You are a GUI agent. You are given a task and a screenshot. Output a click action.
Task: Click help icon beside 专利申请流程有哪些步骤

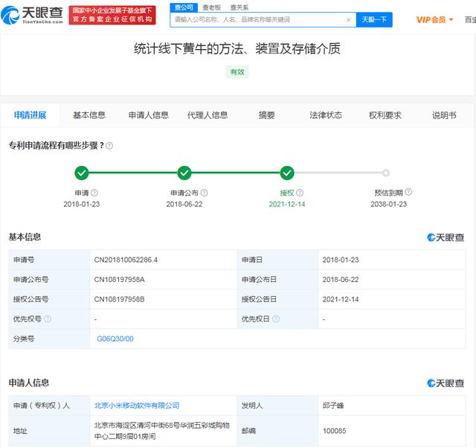(x=109, y=145)
